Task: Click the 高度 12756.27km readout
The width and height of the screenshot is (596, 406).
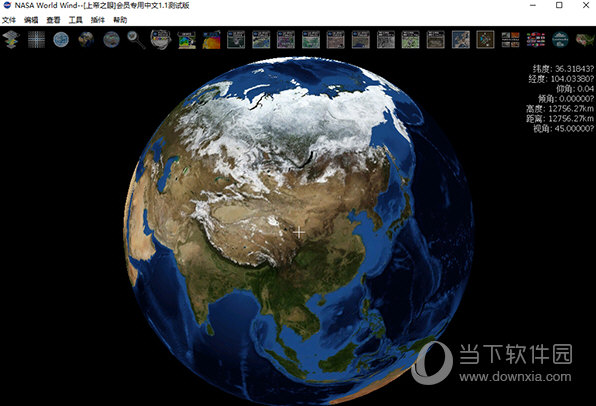Action: pos(560,108)
